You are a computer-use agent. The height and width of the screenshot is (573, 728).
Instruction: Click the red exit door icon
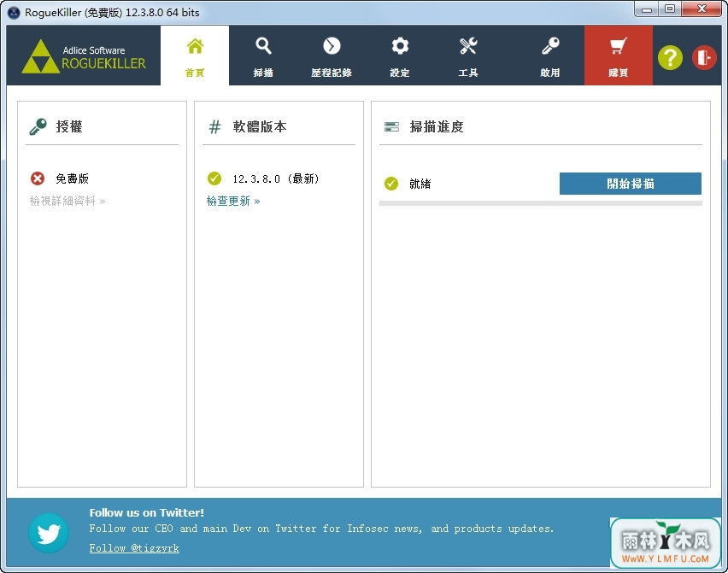coord(704,58)
